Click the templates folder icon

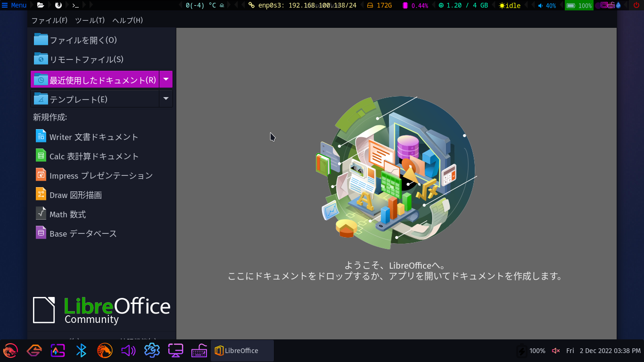[41, 99]
